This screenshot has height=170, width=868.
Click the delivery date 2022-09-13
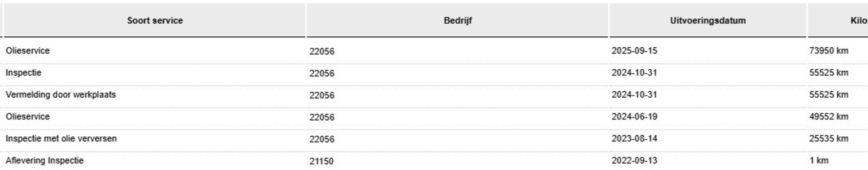point(634,161)
